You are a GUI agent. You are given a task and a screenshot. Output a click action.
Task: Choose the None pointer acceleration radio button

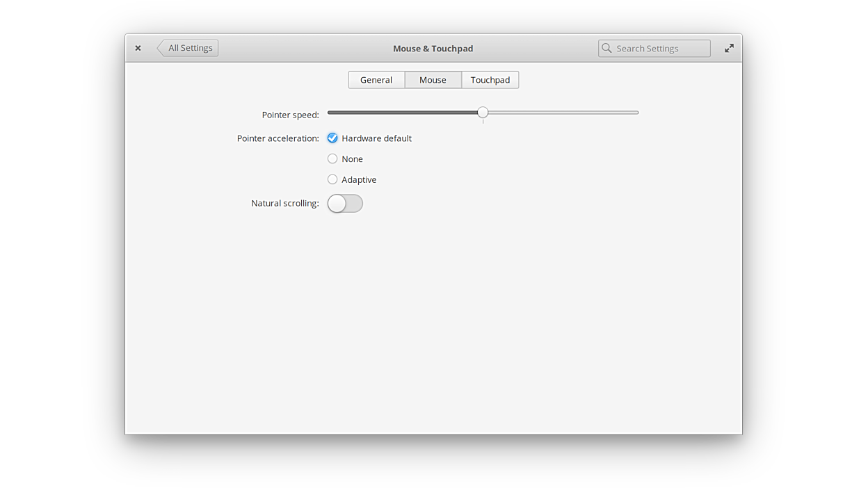332,159
